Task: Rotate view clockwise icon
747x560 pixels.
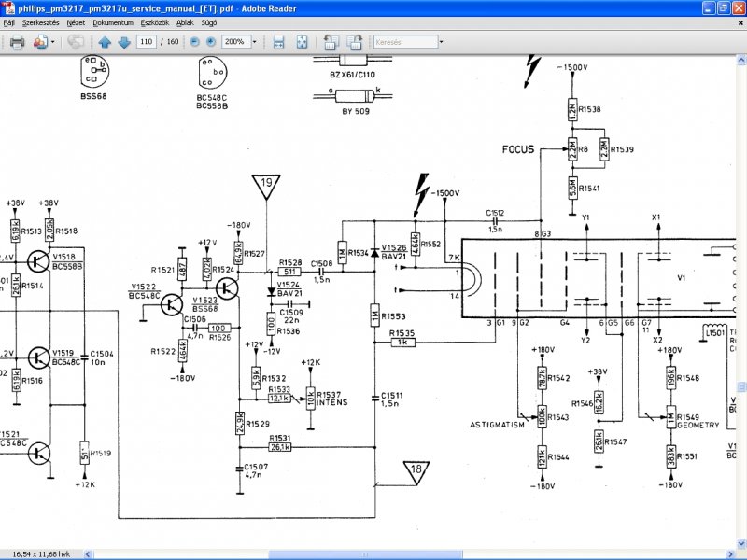Action: 354,42
